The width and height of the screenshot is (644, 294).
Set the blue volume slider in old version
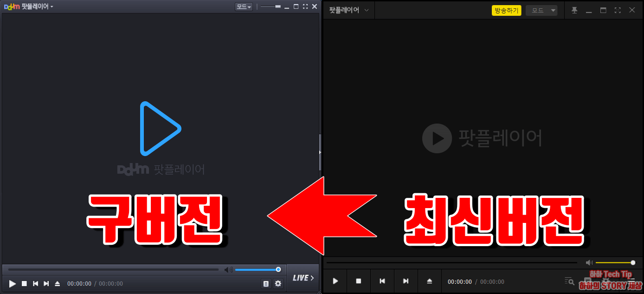click(x=258, y=269)
